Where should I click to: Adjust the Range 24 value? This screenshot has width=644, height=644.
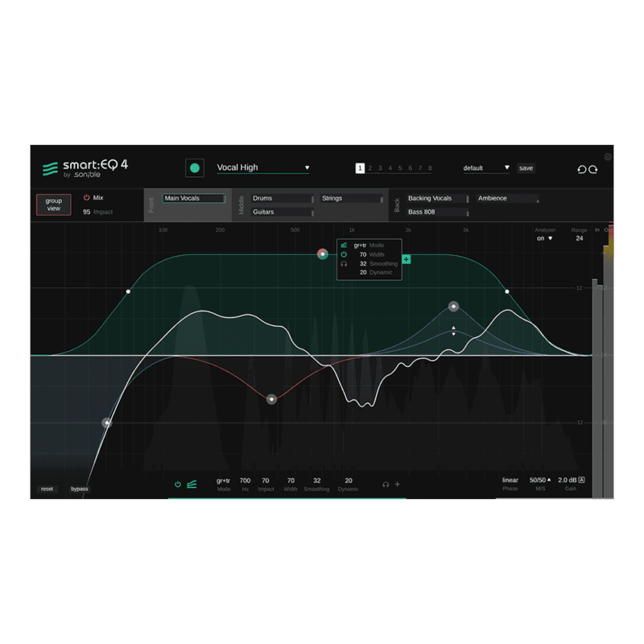point(580,238)
